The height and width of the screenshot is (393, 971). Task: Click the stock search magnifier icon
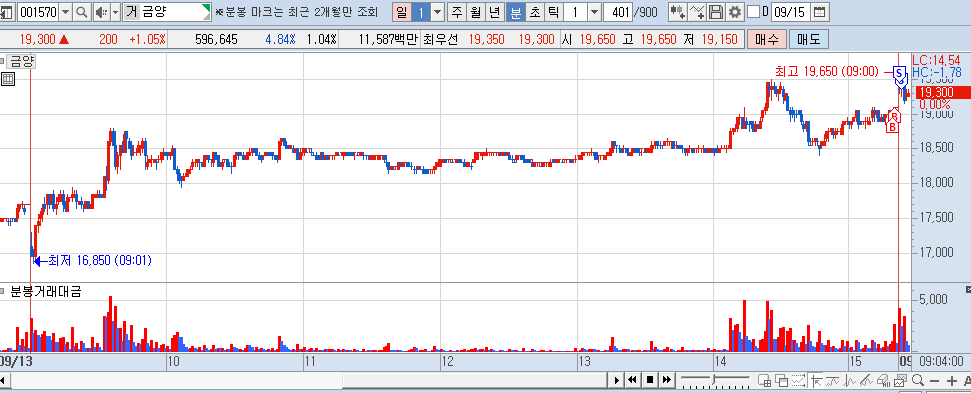[82, 11]
